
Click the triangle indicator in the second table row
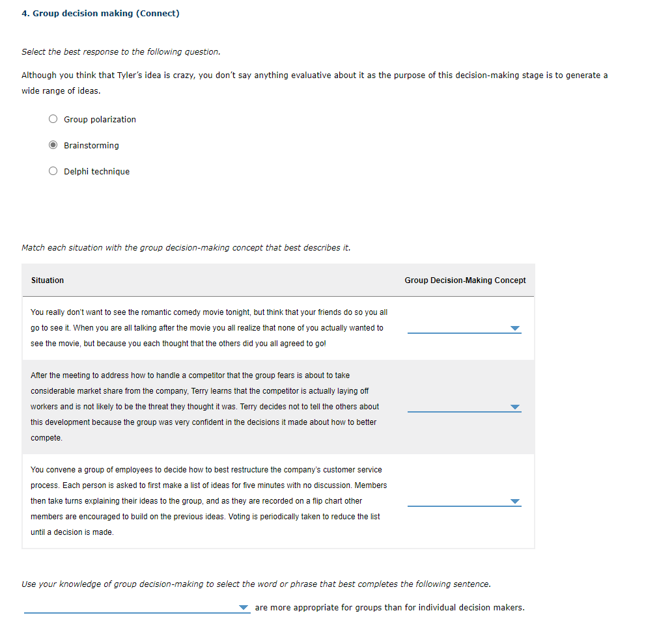pyautogui.click(x=515, y=407)
